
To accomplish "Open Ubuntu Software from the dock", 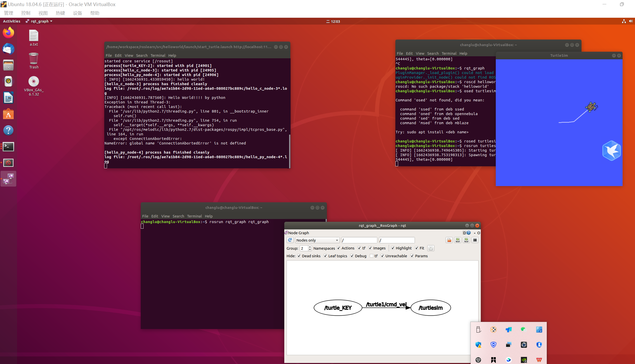I will [x=8, y=114].
